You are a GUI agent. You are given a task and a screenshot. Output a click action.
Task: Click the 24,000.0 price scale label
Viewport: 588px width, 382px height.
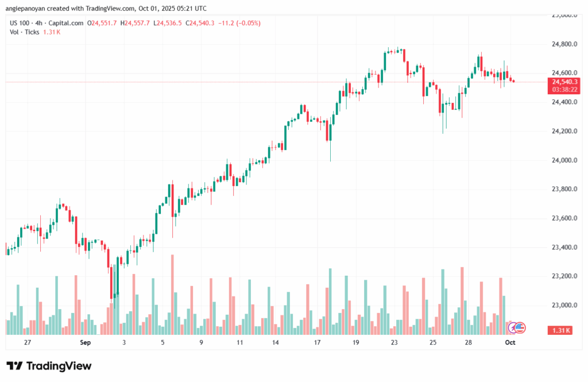(x=562, y=160)
